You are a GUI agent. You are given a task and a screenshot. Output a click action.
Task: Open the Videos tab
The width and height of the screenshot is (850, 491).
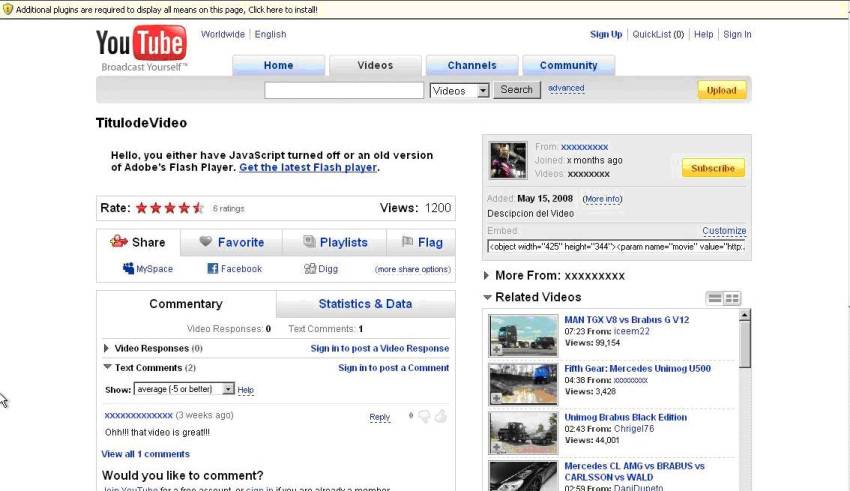click(375, 65)
